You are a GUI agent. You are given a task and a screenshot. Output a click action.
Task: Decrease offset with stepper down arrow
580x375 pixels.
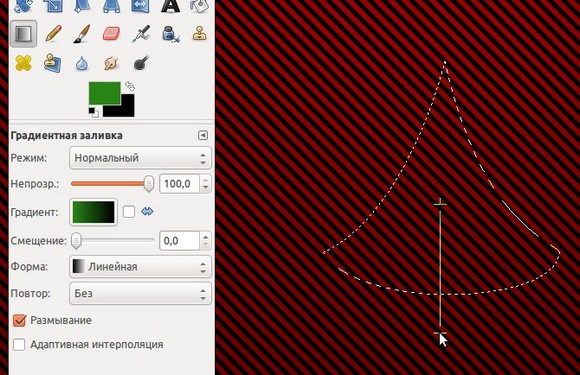tap(205, 245)
